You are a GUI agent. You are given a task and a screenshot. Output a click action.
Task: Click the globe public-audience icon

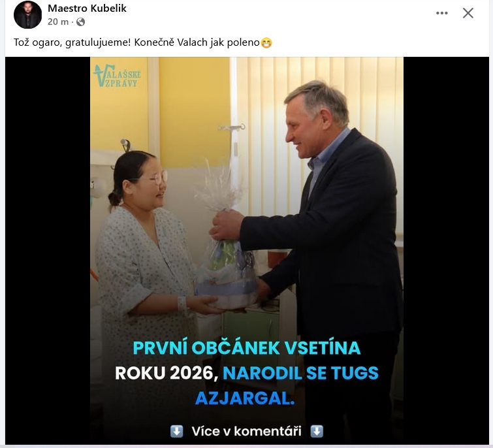pyautogui.click(x=81, y=22)
